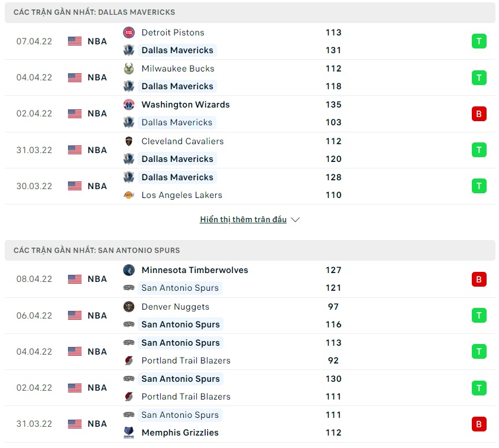This screenshot has width=499, height=448.
Task: Select the Dallas Mavericks recent matches header
Action: point(95,12)
